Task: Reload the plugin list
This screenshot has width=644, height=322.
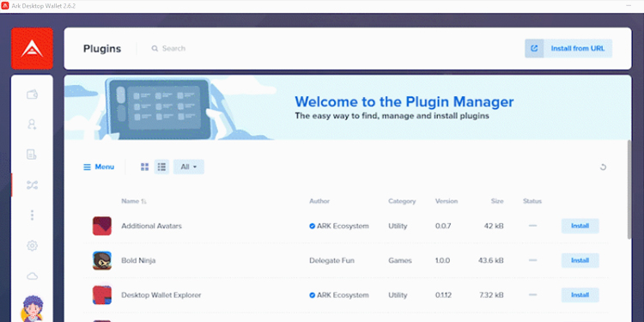Action: pyautogui.click(x=603, y=167)
